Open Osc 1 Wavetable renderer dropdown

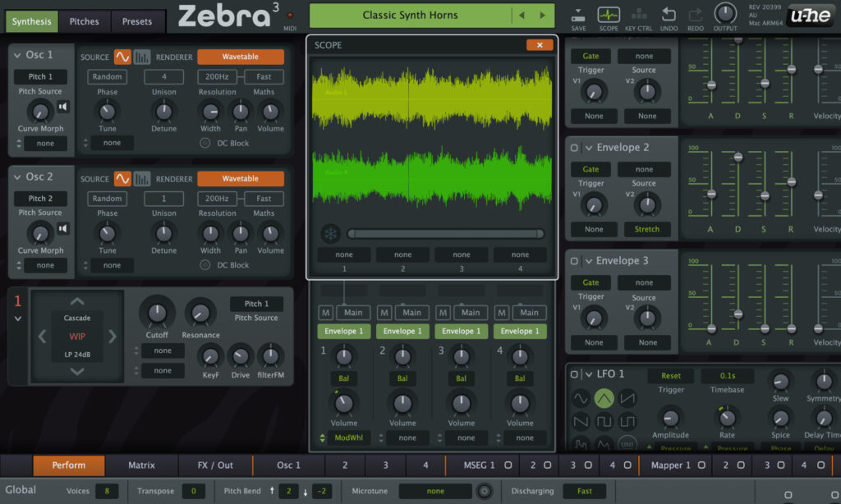click(240, 57)
